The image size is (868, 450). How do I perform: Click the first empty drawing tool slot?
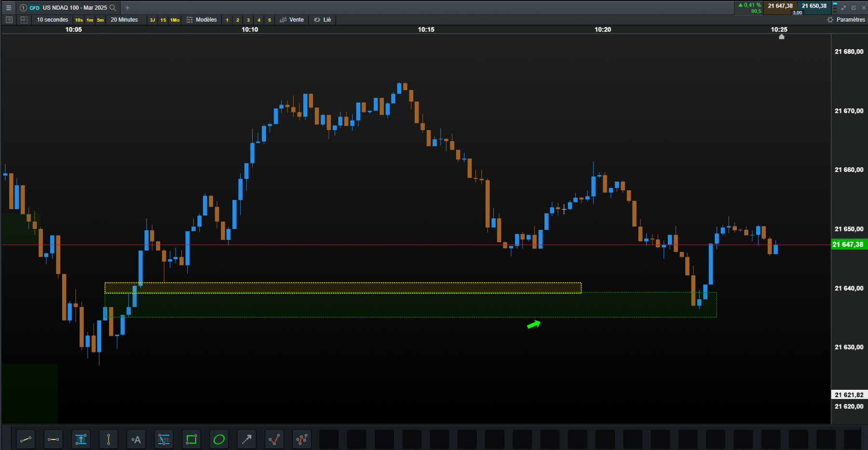click(x=329, y=439)
